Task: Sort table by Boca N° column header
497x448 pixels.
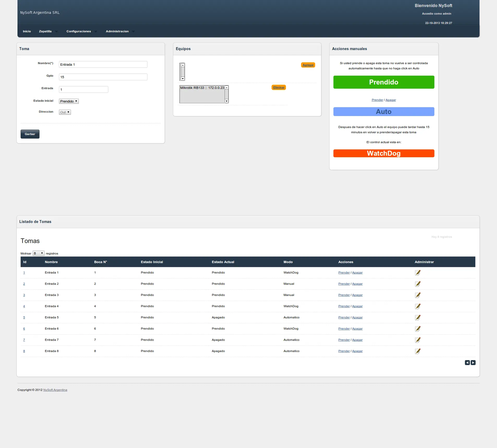Action: [x=100, y=262]
